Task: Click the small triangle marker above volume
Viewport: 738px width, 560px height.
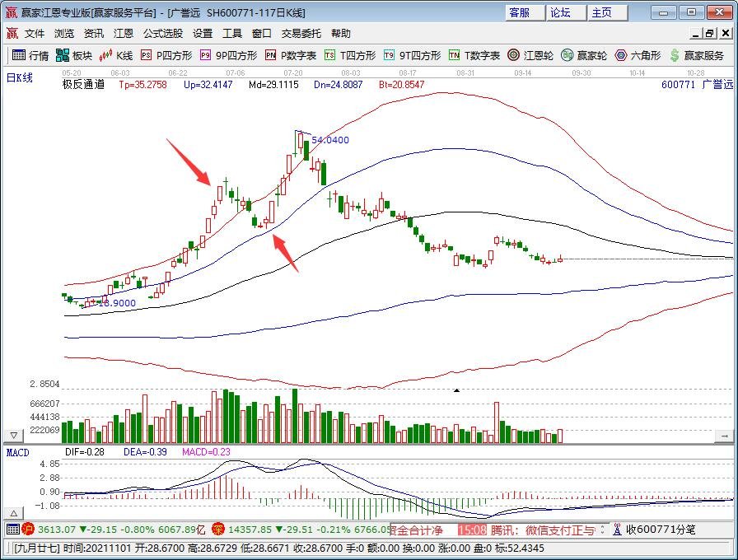Action: 456,390
